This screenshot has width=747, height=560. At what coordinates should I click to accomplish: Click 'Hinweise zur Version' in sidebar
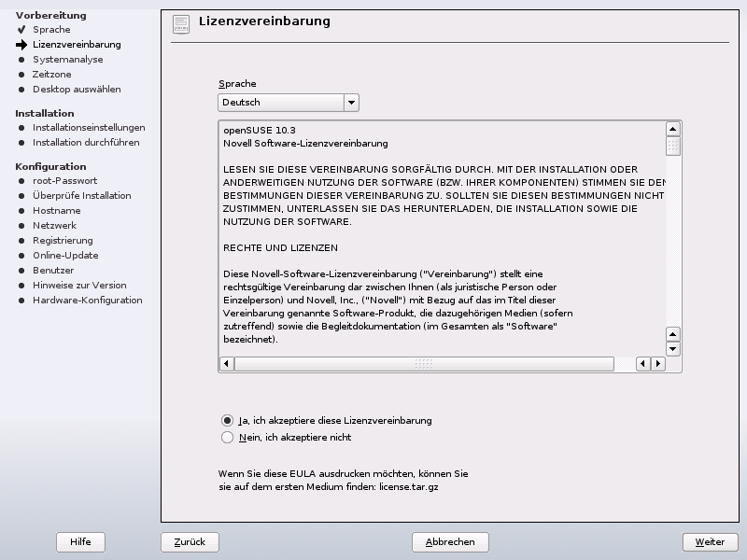click(79, 286)
